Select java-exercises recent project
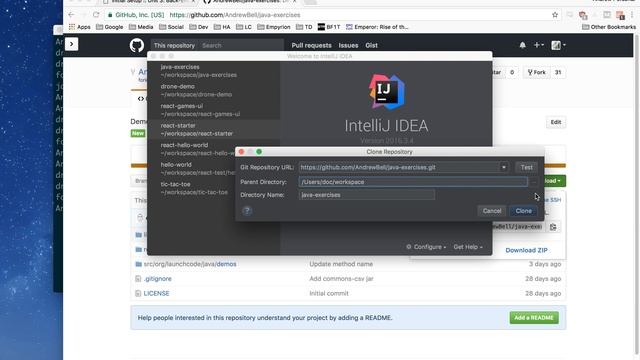This screenshot has width=640, height=360. [214, 71]
